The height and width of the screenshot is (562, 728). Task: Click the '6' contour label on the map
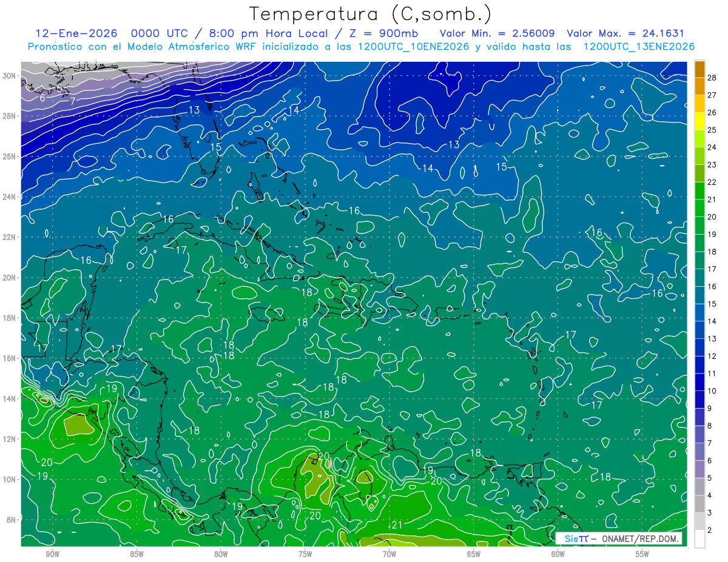[x=42, y=98]
